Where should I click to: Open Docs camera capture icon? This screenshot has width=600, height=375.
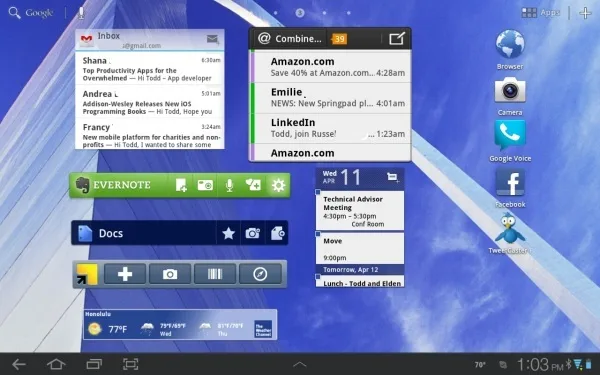[x=253, y=233]
